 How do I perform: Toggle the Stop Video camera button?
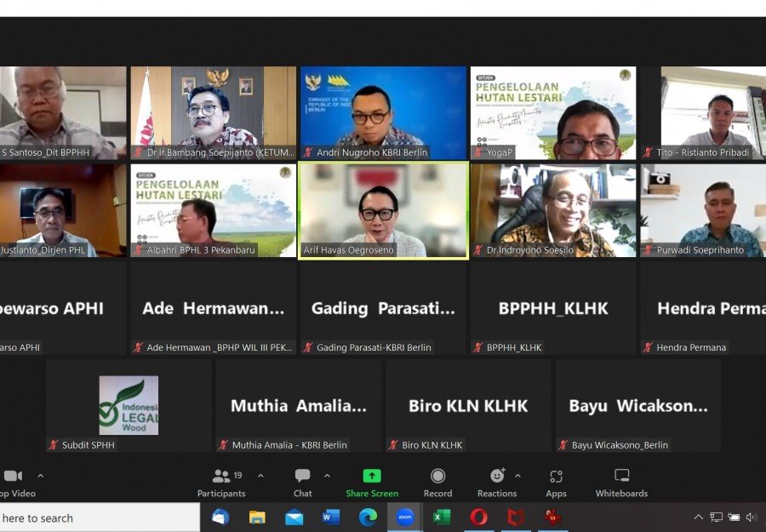coord(14,483)
